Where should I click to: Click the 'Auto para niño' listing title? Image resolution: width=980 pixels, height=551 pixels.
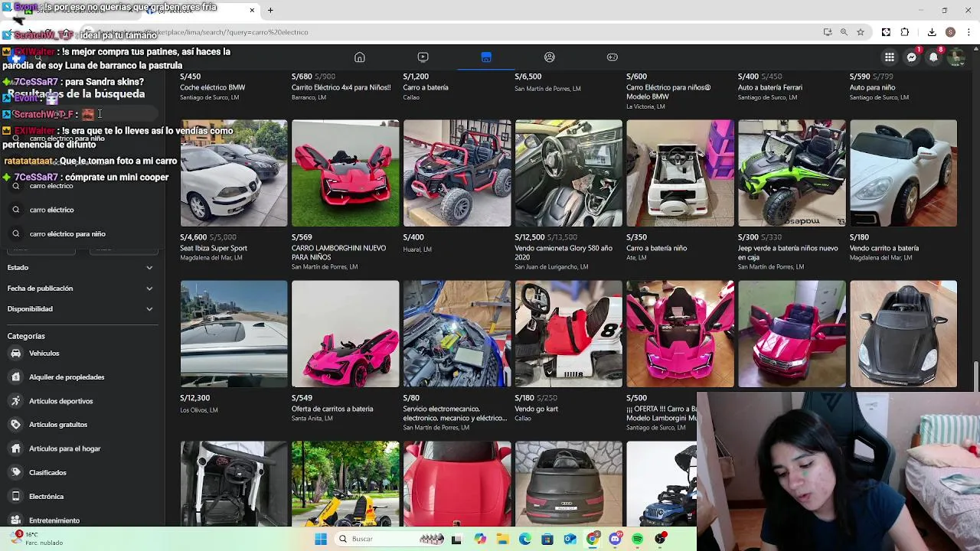pos(873,87)
